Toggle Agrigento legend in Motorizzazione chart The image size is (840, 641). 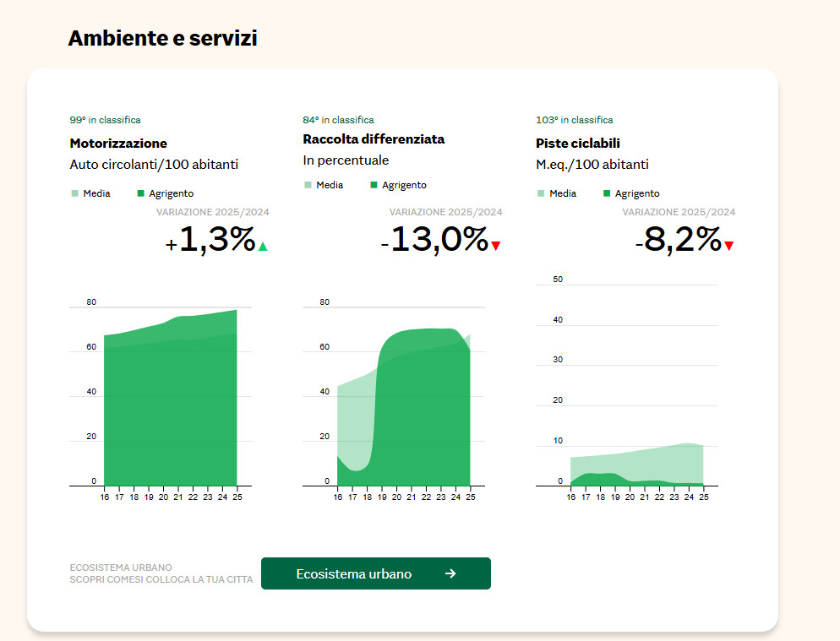(165, 193)
